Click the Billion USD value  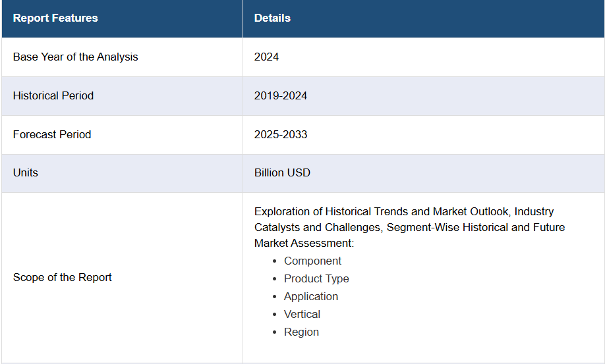(282, 172)
